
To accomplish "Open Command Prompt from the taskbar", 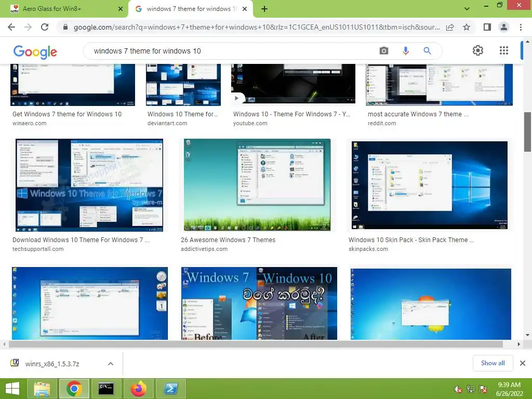I will coord(106,389).
